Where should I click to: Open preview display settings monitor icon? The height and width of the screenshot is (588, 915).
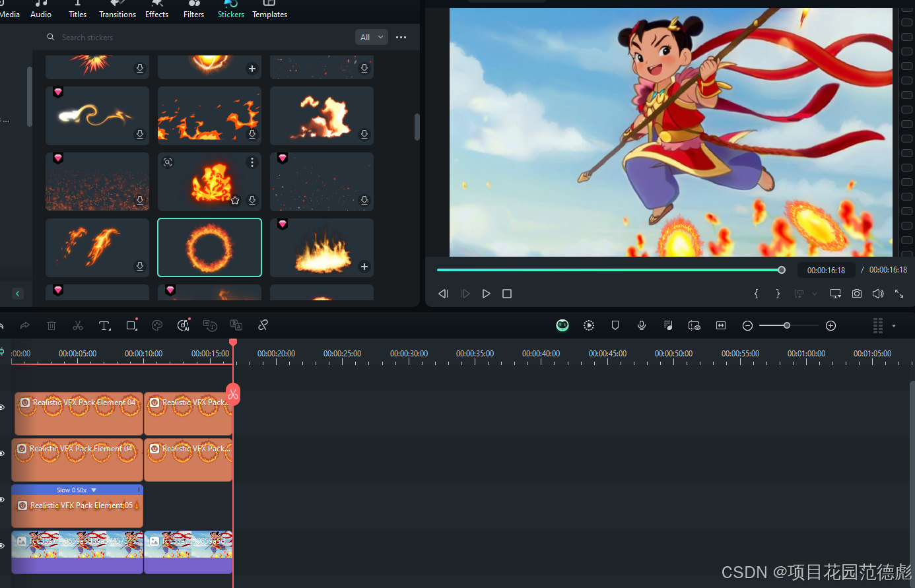pyautogui.click(x=836, y=294)
